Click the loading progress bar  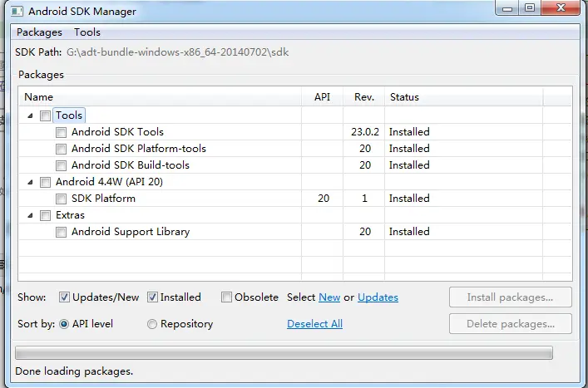tap(284, 353)
